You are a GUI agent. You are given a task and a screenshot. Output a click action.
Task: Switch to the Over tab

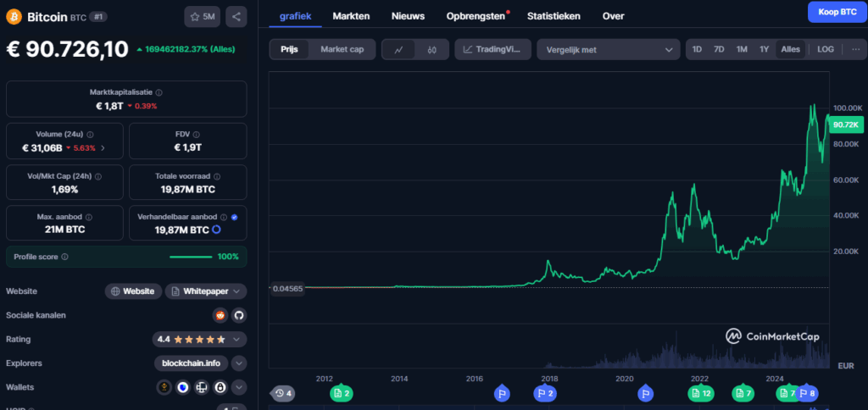(x=614, y=16)
